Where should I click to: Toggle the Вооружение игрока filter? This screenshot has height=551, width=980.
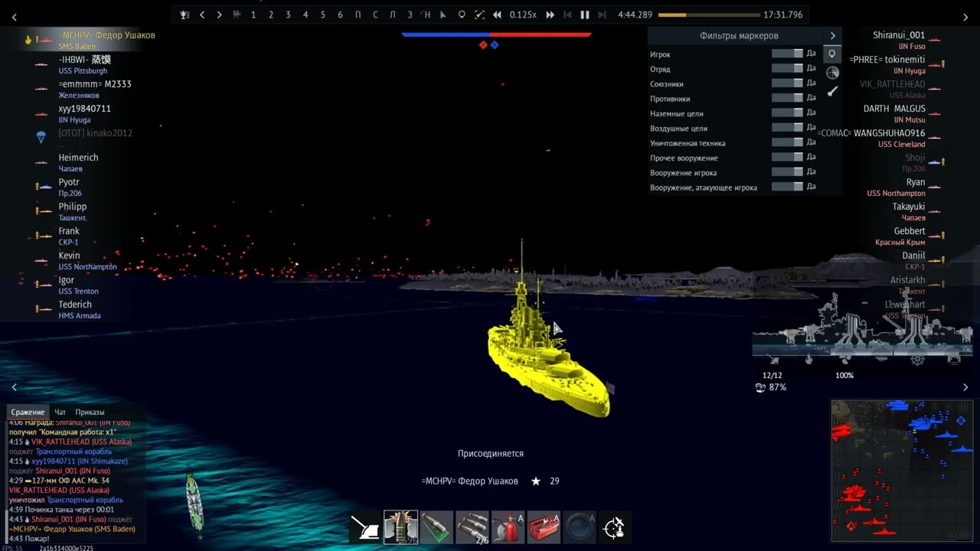pyautogui.click(x=787, y=172)
